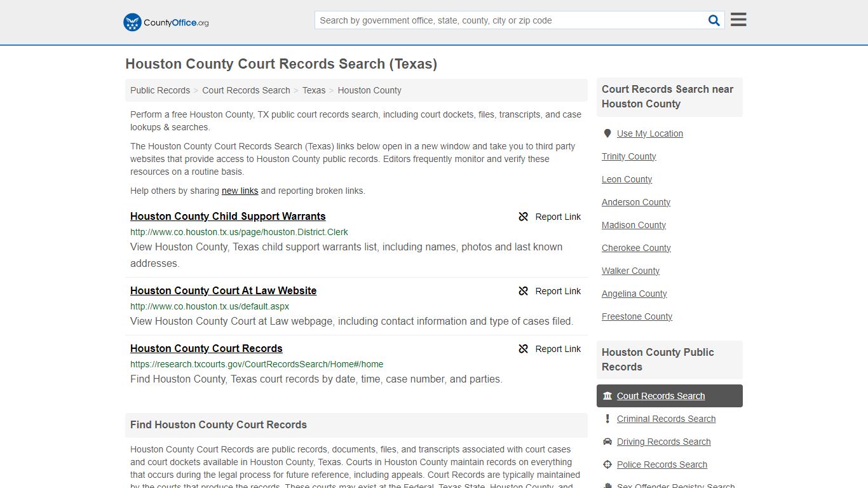
Task: Open the houston.District.Clerk URL
Action: click(239, 232)
